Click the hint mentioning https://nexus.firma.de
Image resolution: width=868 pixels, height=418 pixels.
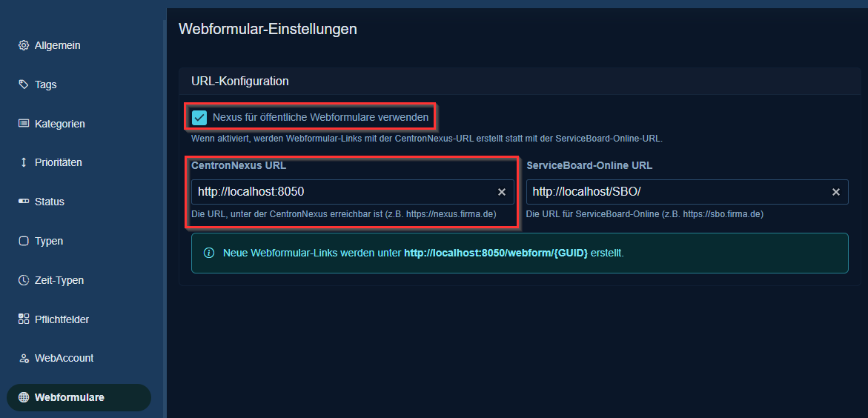coord(344,213)
